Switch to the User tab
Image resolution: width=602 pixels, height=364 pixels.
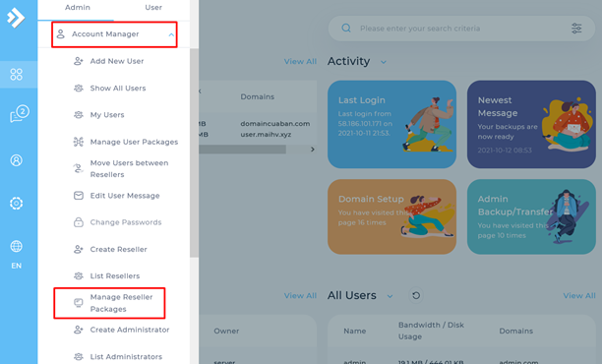coord(153,7)
